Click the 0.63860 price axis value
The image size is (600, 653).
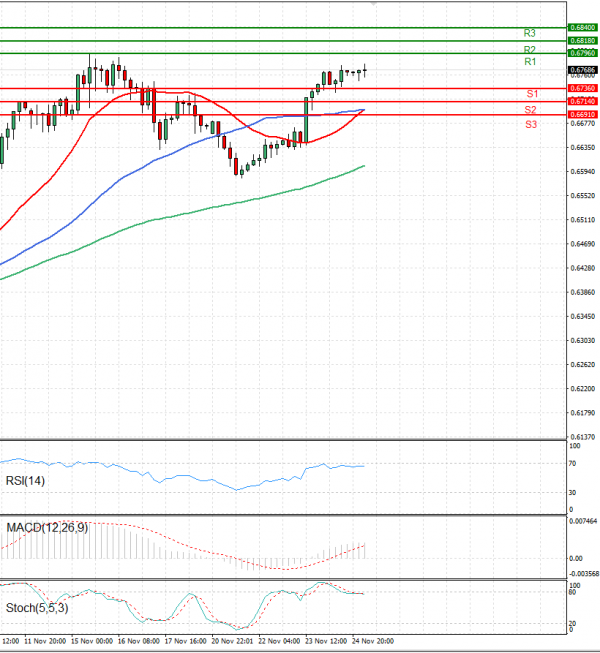583,292
